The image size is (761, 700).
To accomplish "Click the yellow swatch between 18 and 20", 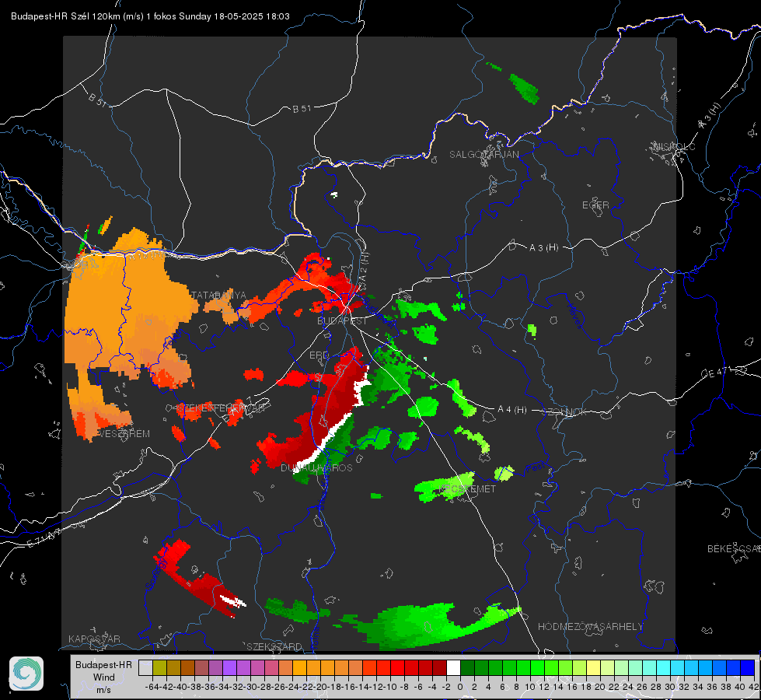I will (594, 667).
